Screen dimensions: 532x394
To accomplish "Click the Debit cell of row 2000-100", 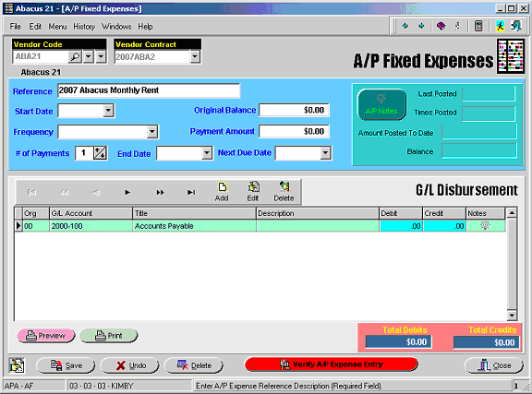I will click(x=401, y=226).
